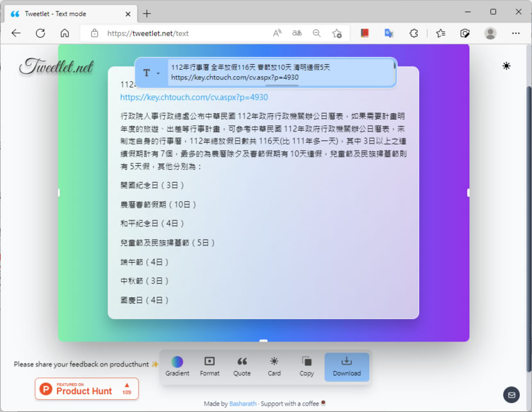
Task: Click the 端午節（4日）line
Action: 144,262
